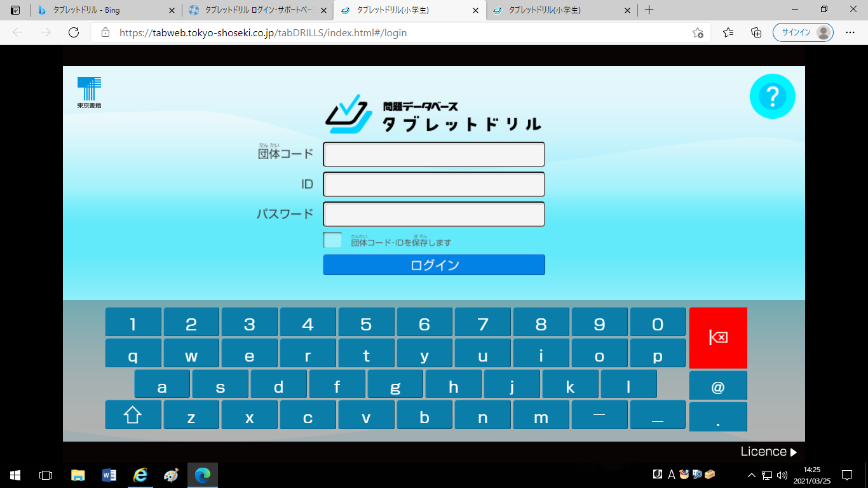Open the help question mark button

pos(772,97)
